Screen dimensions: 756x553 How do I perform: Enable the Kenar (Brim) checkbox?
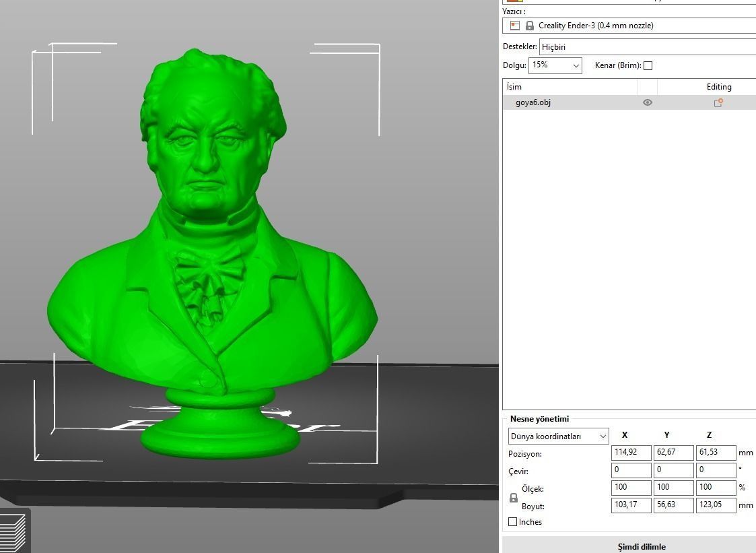click(648, 65)
